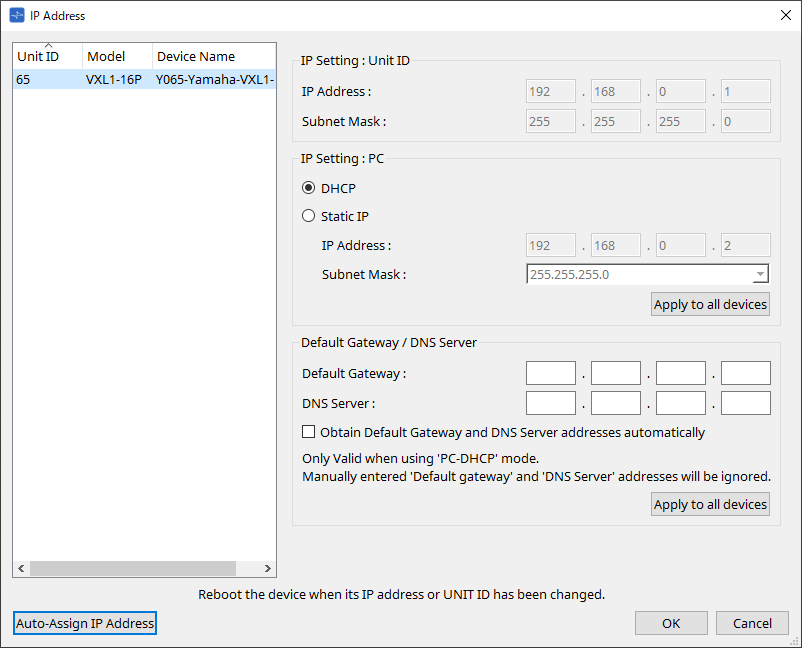
Task: Sort the list by Unit ID column
Action: pyautogui.click(x=47, y=57)
